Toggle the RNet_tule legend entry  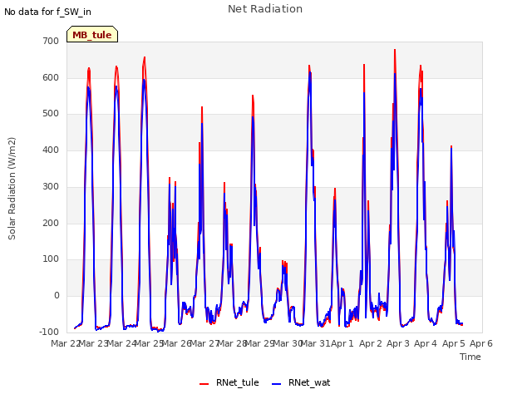229,382
